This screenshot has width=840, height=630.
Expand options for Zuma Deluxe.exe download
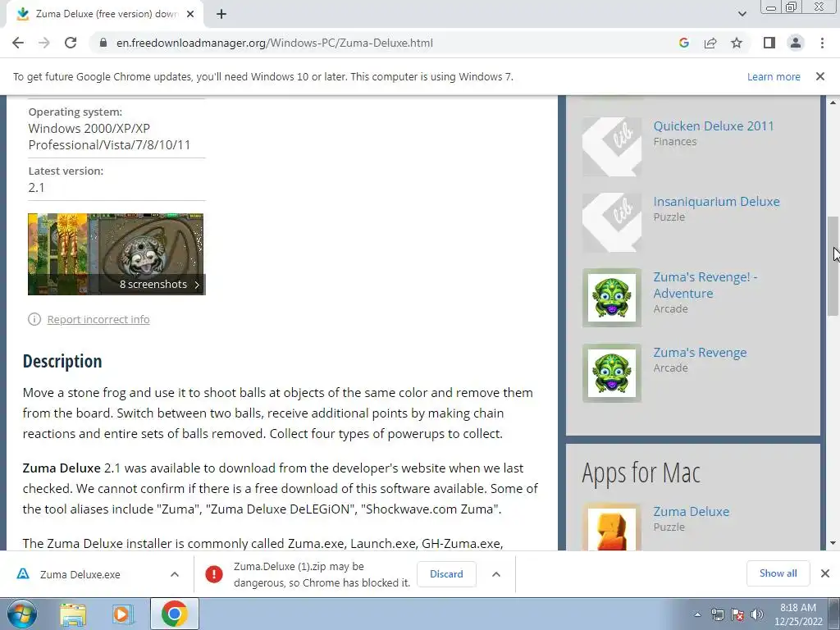pyautogui.click(x=175, y=574)
